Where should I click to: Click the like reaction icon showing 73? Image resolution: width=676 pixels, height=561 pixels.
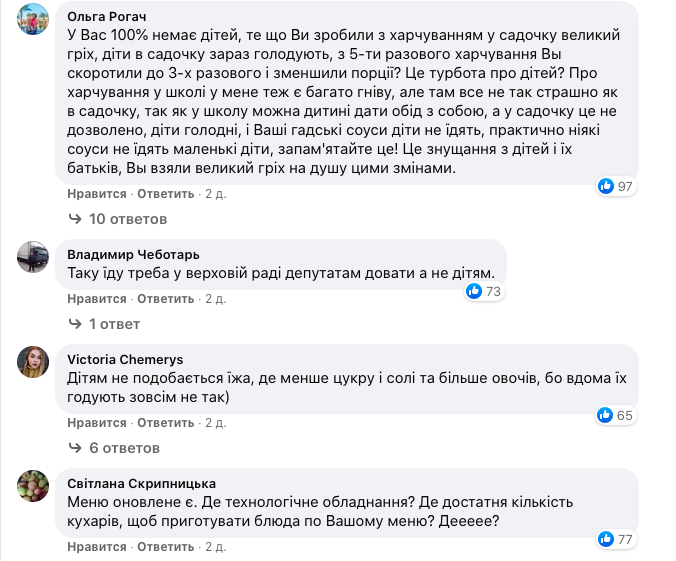point(475,291)
